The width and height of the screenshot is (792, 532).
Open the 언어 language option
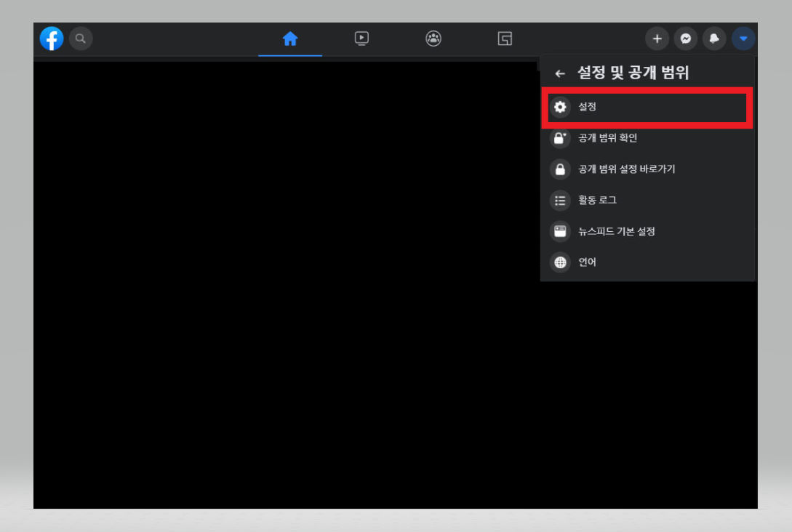647,262
